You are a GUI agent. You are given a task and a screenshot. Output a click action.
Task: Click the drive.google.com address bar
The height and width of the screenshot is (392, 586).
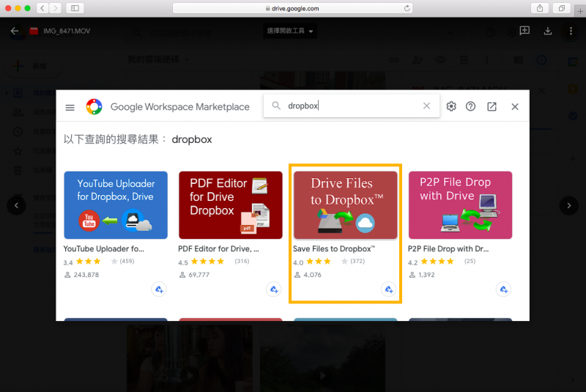[292, 8]
